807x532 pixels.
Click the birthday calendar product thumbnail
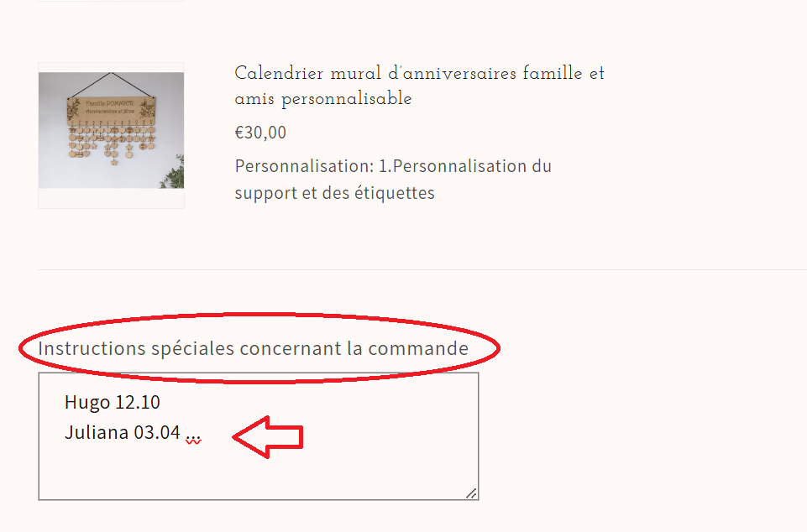[x=111, y=134]
